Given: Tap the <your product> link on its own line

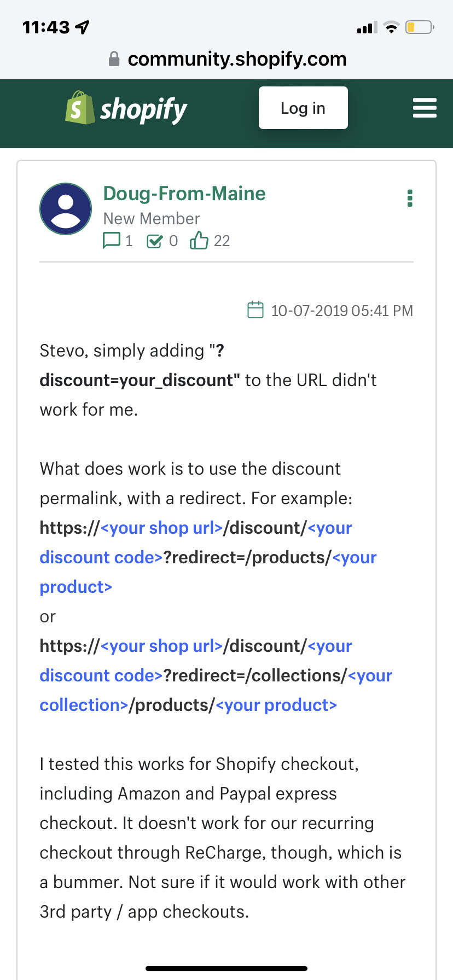Looking at the screenshot, I should 75,587.
